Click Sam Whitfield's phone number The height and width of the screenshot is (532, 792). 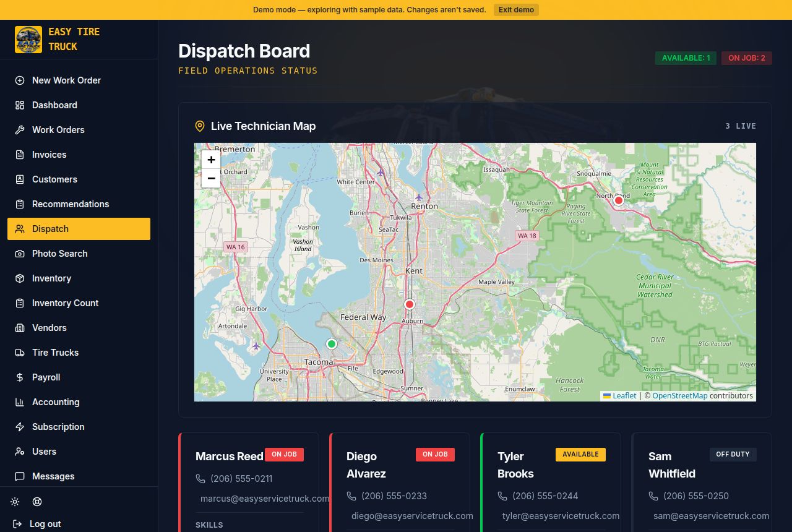pos(696,496)
